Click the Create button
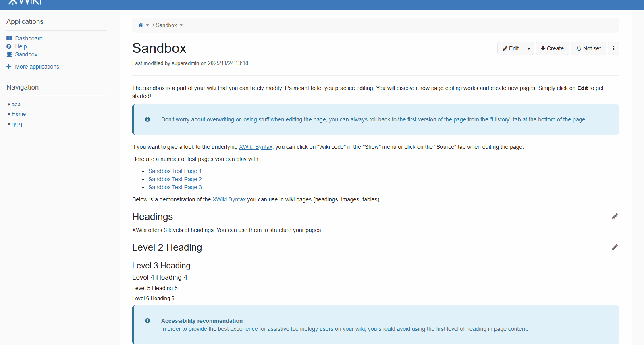This screenshot has width=644, height=345. click(x=552, y=48)
